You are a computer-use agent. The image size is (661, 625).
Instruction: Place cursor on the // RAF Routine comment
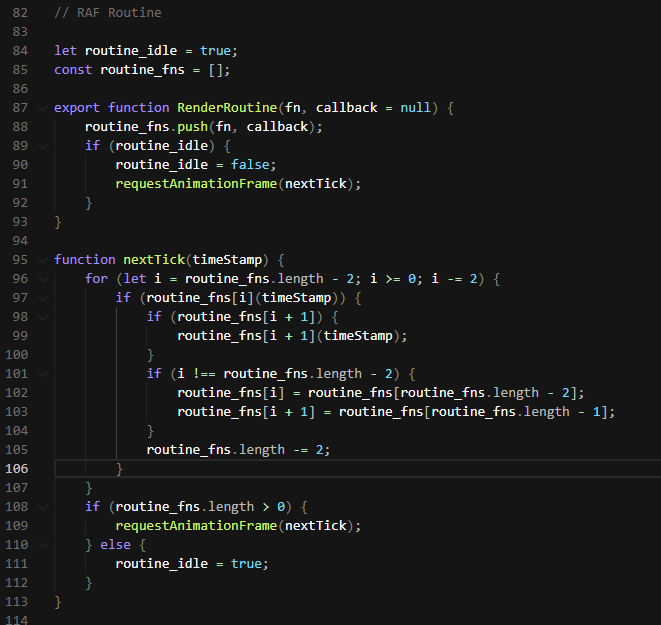point(108,13)
